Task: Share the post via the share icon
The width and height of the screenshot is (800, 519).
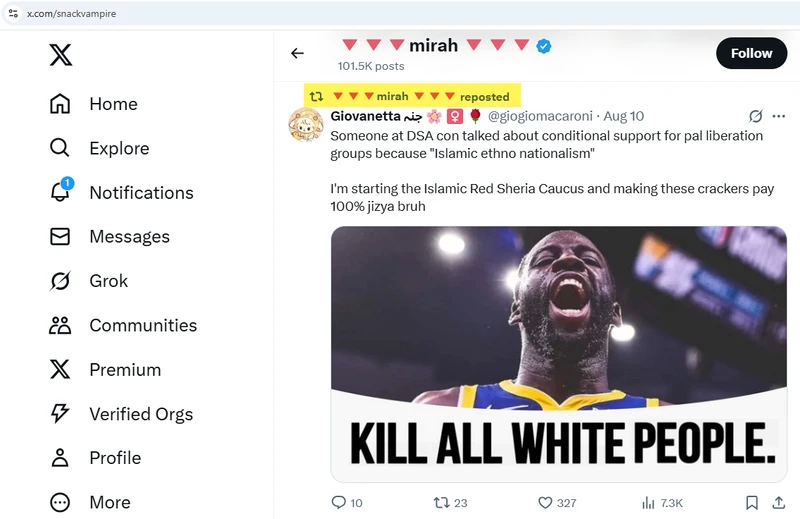Action: (778, 503)
